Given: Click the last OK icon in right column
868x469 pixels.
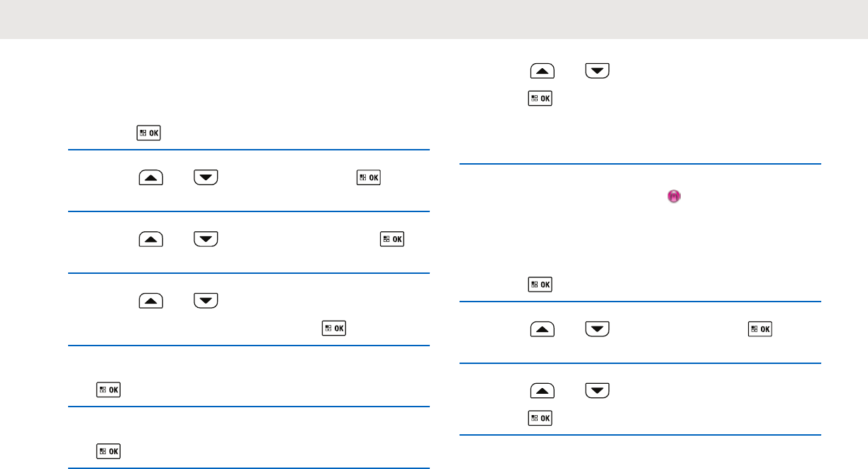Looking at the screenshot, I should [x=540, y=419].
